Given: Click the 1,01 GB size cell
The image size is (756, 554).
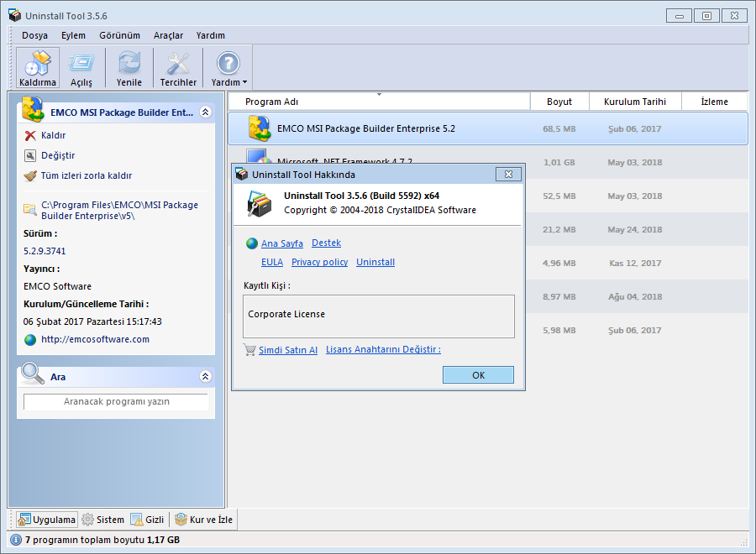Looking at the screenshot, I should point(559,162).
